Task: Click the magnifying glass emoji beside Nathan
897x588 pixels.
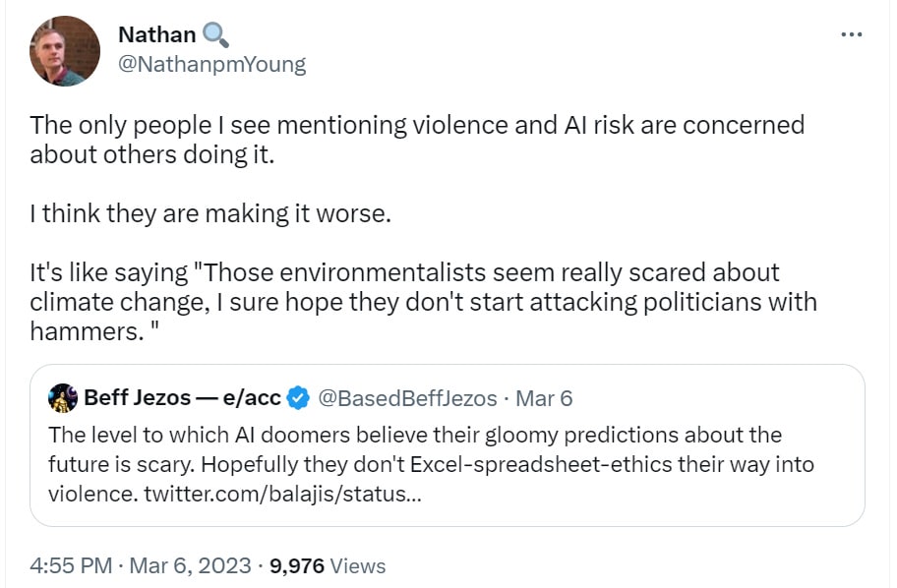Action: (215, 35)
